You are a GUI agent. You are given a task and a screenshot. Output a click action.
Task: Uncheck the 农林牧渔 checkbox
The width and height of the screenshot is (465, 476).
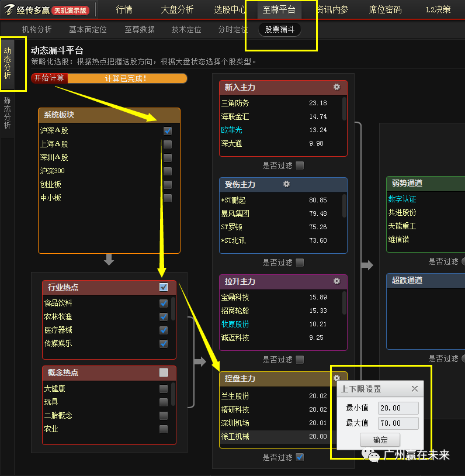point(164,316)
